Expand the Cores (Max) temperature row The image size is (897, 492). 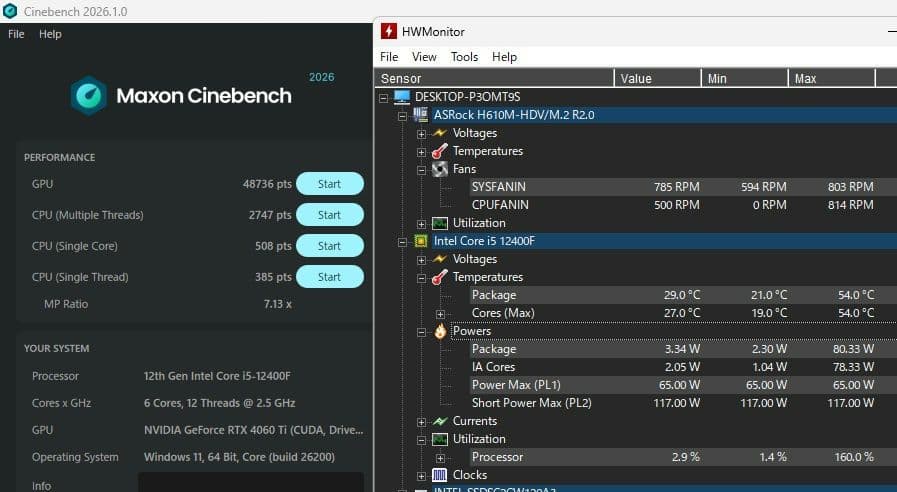tap(440, 314)
